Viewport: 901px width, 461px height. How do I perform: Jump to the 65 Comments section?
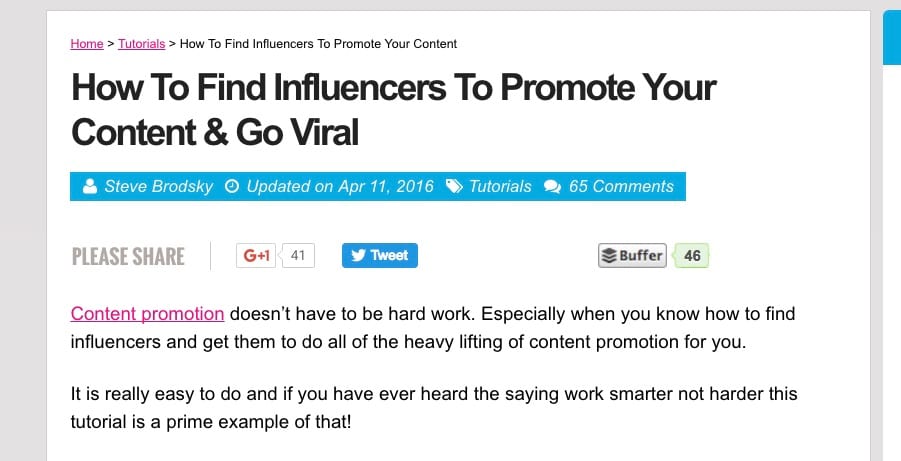(x=621, y=186)
